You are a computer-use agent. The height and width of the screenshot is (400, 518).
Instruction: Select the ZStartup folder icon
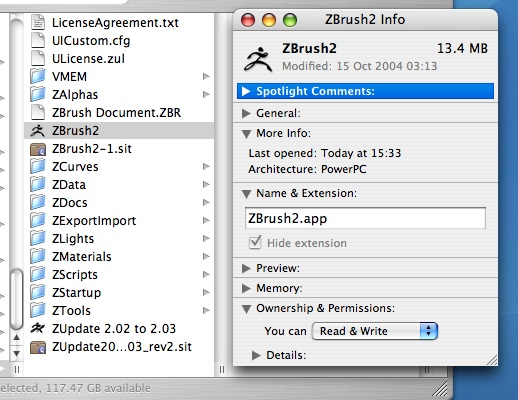(x=38, y=292)
